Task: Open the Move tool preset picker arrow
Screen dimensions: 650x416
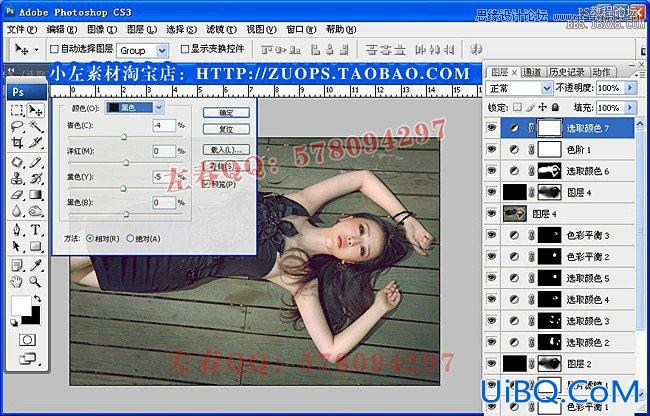Action: pyautogui.click(x=37, y=50)
